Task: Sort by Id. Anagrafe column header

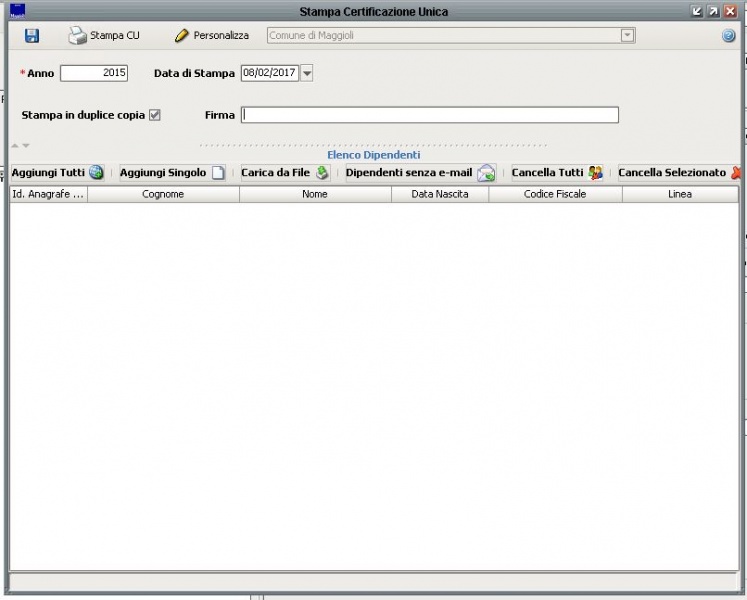Action: [x=49, y=194]
